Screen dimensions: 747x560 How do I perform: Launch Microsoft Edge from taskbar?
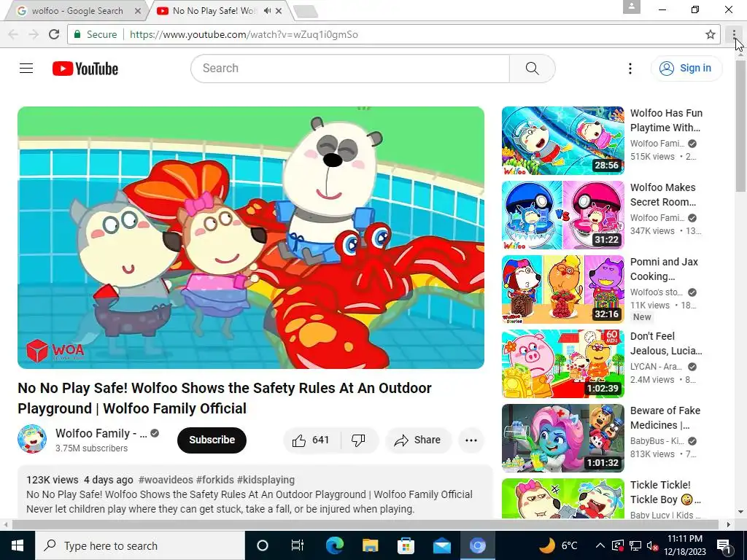(334, 545)
